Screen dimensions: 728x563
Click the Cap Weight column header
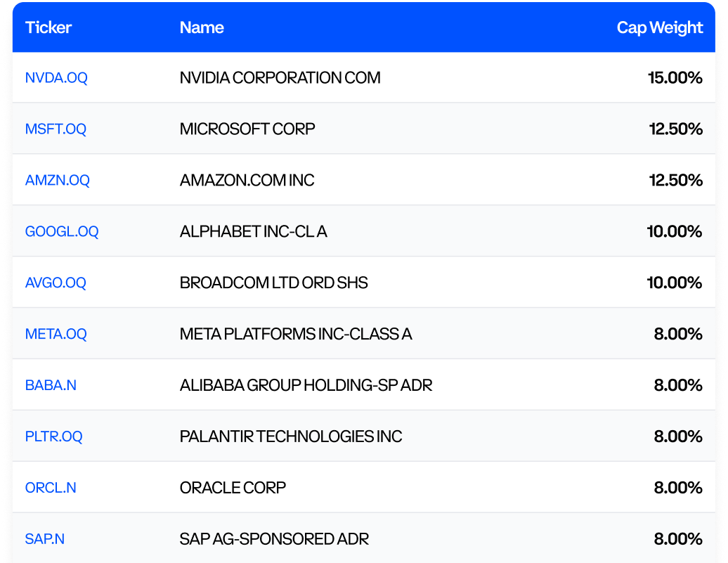[660, 28]
